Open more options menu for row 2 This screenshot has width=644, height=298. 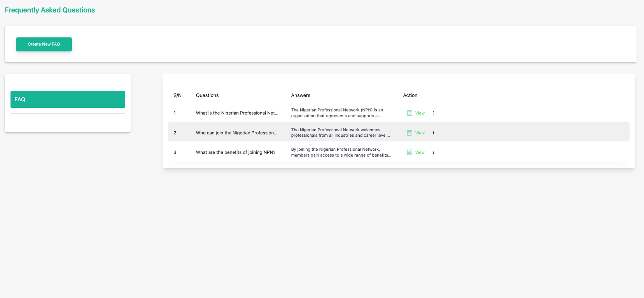click(433, 132)
